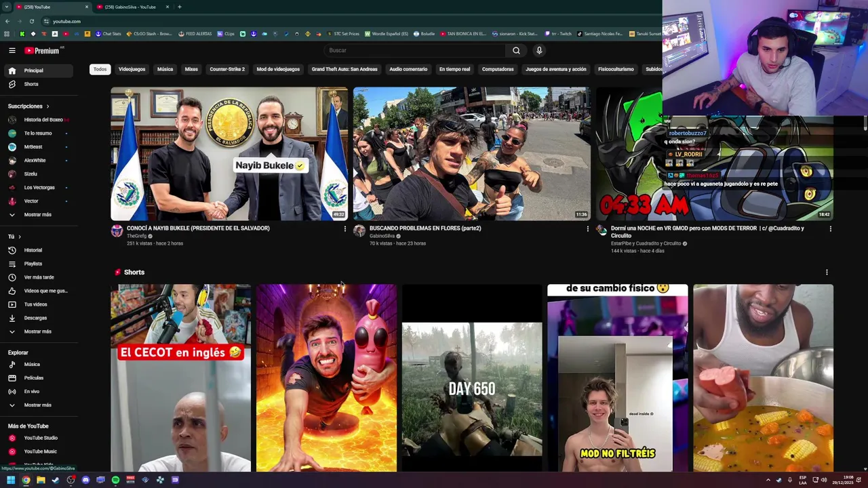Click TheGrefg channel name
The width and height of the screenshot is (868, 488).
tap(136, 236)
